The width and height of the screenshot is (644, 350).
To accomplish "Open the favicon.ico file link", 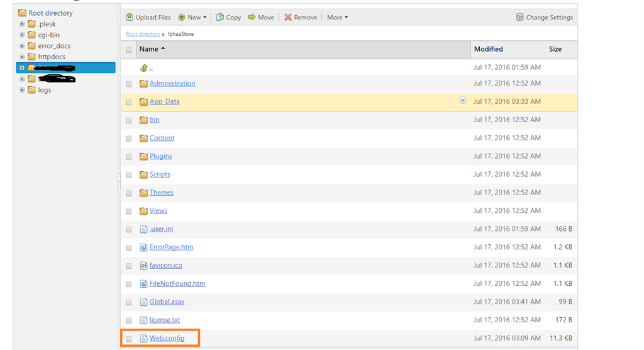I will pos(166,265).
